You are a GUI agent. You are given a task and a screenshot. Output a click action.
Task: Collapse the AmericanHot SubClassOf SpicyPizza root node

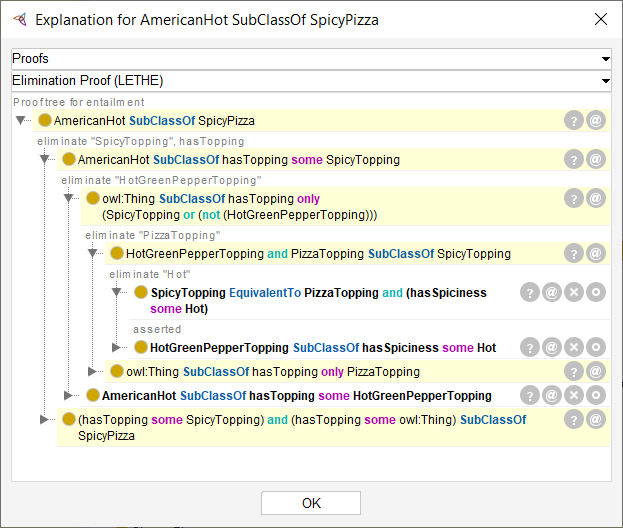pyautogui.click(x=21, y=120)
